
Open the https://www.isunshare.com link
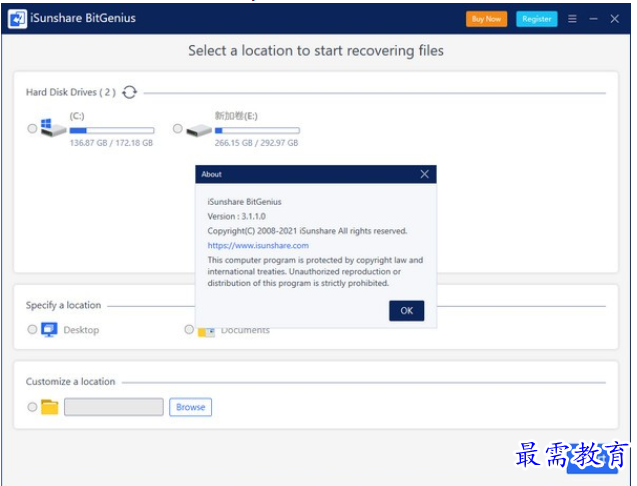258,245
